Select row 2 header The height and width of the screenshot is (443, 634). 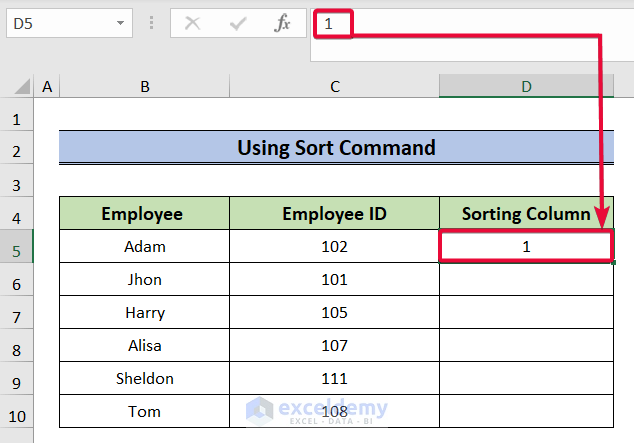click(x=17, y=149)
